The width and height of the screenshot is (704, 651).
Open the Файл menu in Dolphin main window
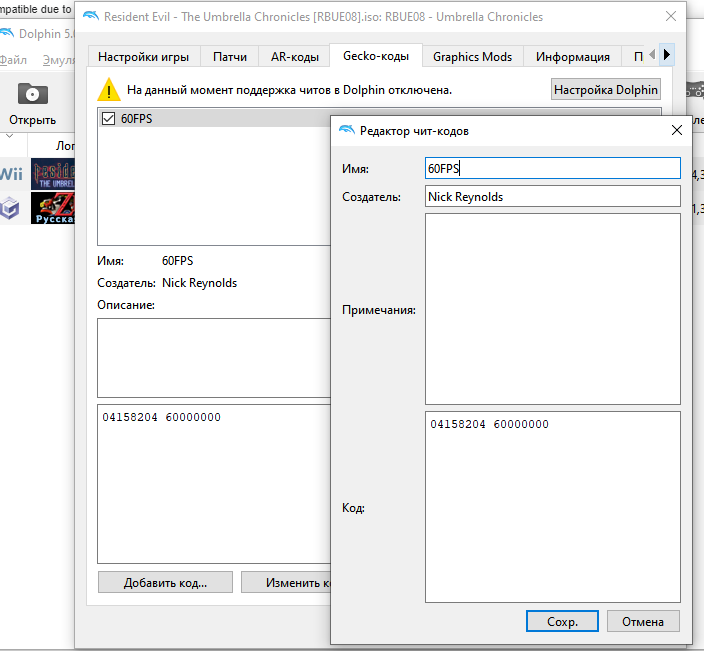click(x=13, y=60)
